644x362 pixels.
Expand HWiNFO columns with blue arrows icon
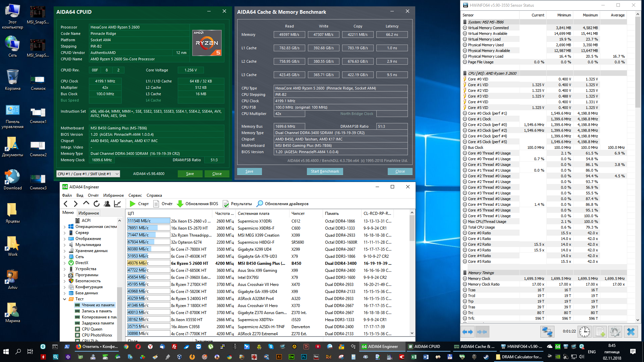(468, 332)
